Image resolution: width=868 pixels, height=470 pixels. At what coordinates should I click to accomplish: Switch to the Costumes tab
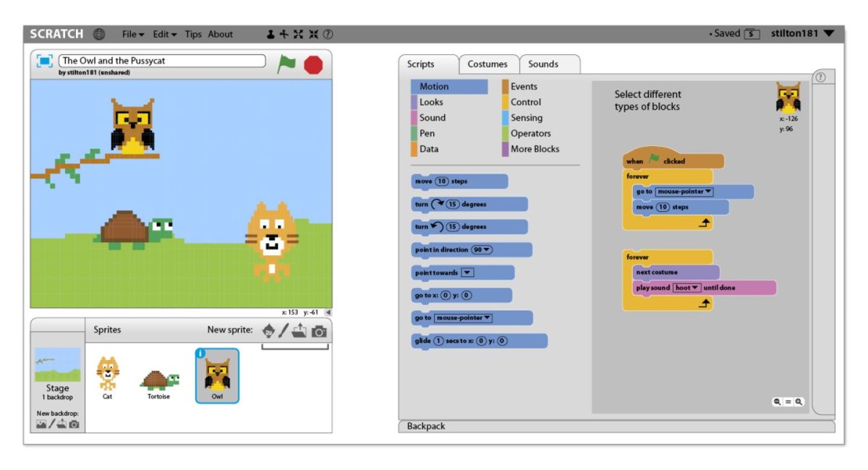coord(488,64)
